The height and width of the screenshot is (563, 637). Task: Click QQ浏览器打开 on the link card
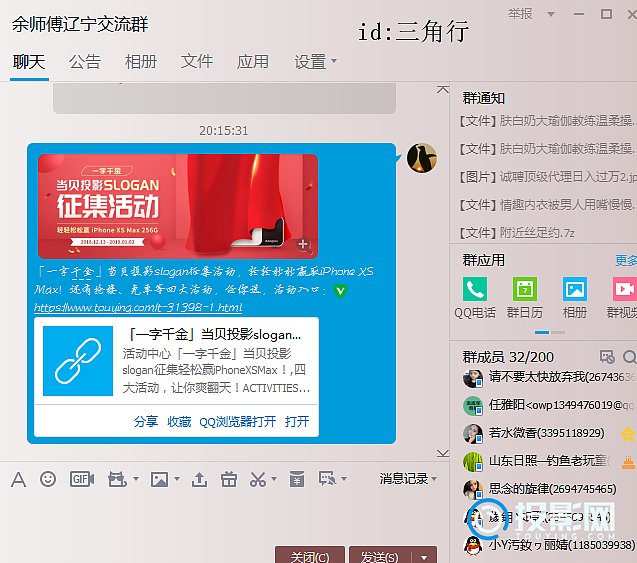point(238,422)
